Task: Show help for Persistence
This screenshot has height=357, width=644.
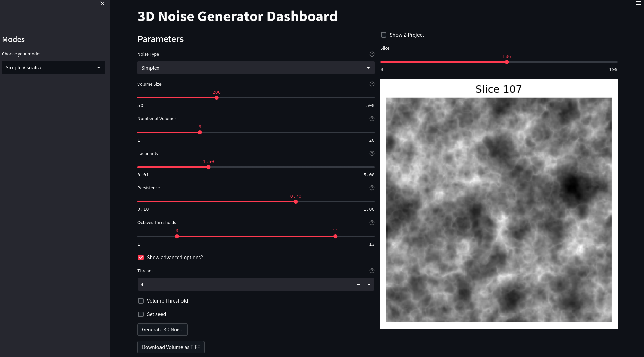Action: click(x=372, y=188)
